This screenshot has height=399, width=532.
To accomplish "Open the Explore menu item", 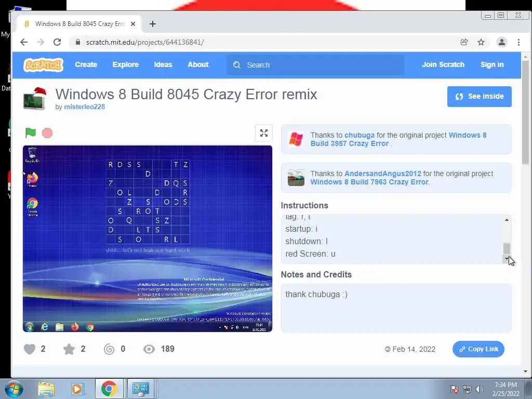I will pos(126,64).
